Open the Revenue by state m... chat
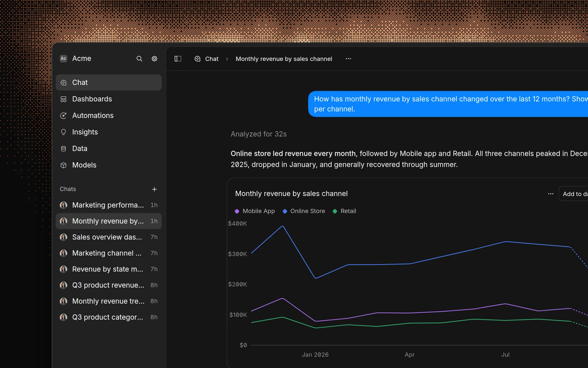 pyautogui.click(x=109, y=269)
